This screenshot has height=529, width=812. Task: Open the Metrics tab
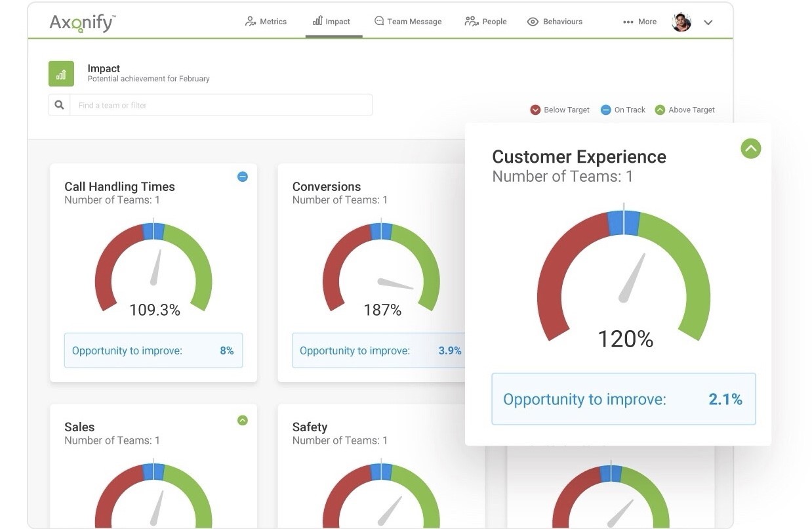(266, 22)
